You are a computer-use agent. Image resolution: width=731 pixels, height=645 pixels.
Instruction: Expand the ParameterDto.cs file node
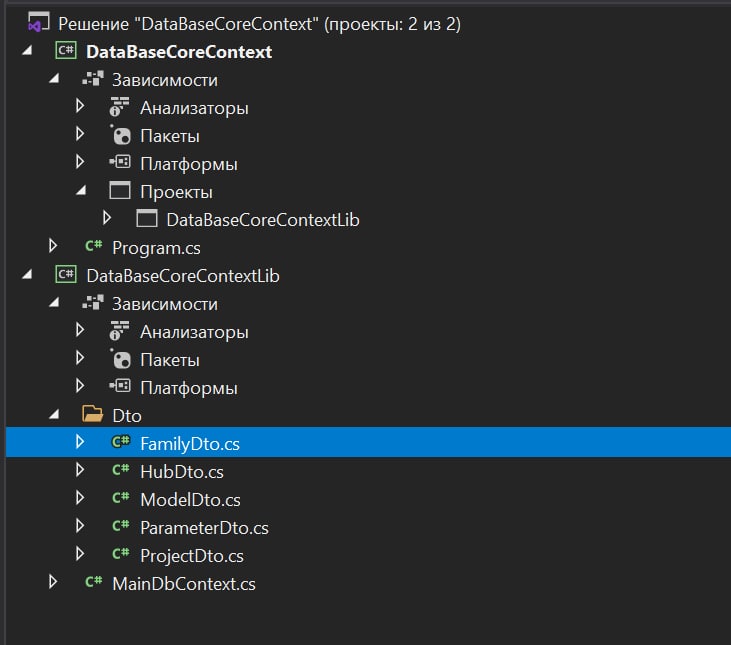point(80,526)
